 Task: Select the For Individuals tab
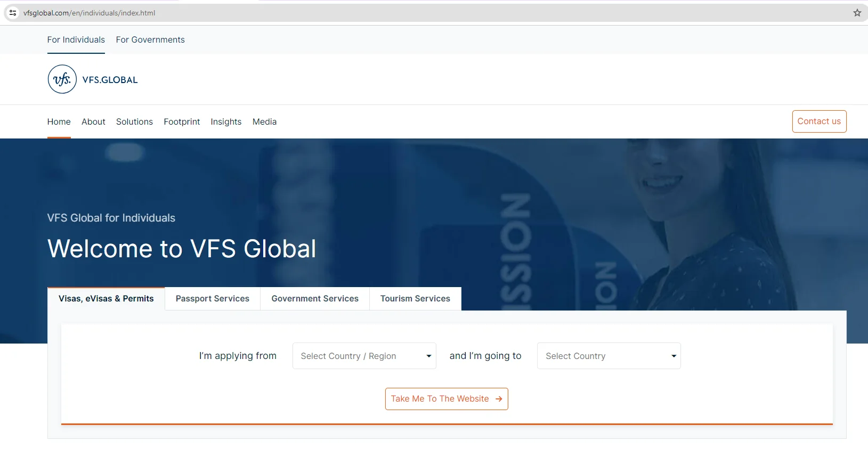tap(76, 40)
